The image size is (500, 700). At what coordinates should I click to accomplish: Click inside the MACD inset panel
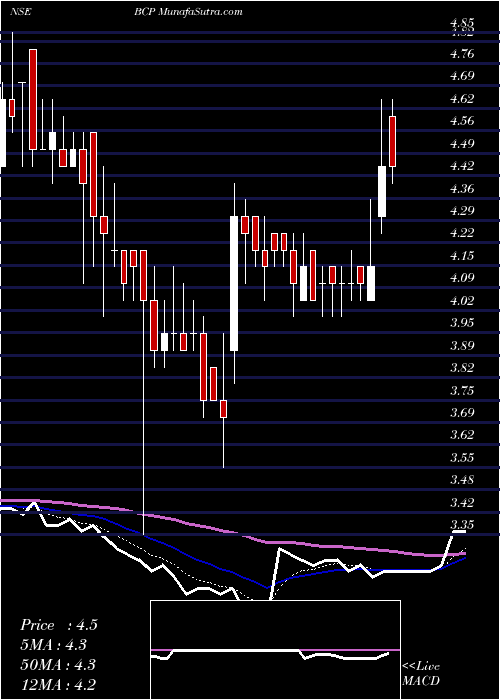coord(275,650)
